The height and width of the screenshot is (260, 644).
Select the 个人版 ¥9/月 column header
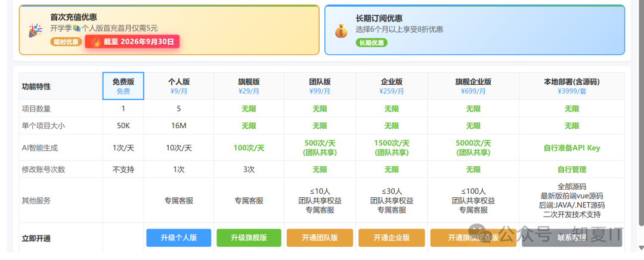(x=179, y=86)
